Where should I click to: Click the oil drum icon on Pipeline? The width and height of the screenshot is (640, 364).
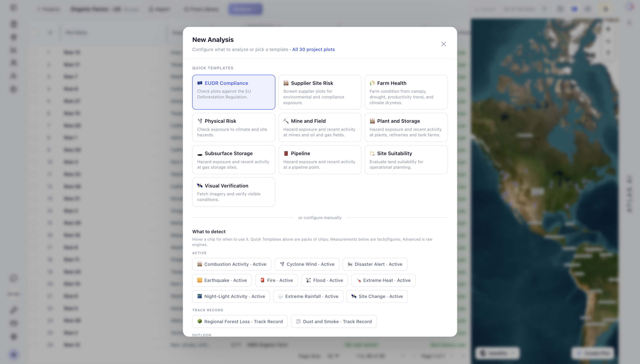click(286, 153)
